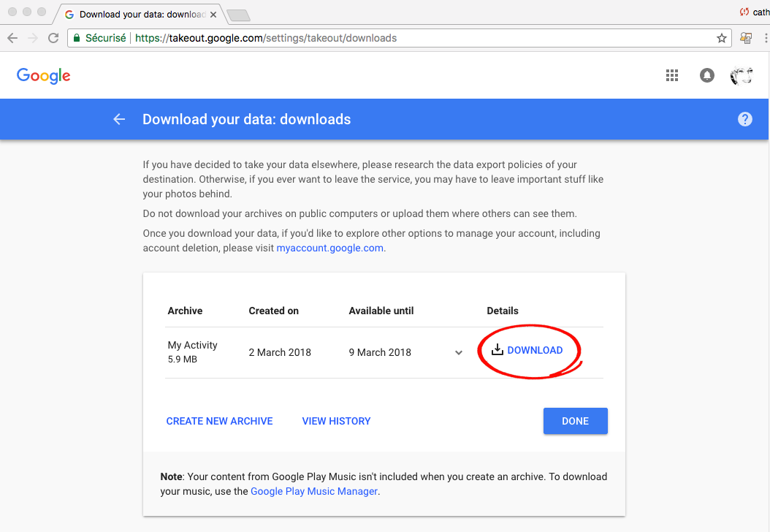Click the download tray icon
The image size is (770, 532).
497,350
